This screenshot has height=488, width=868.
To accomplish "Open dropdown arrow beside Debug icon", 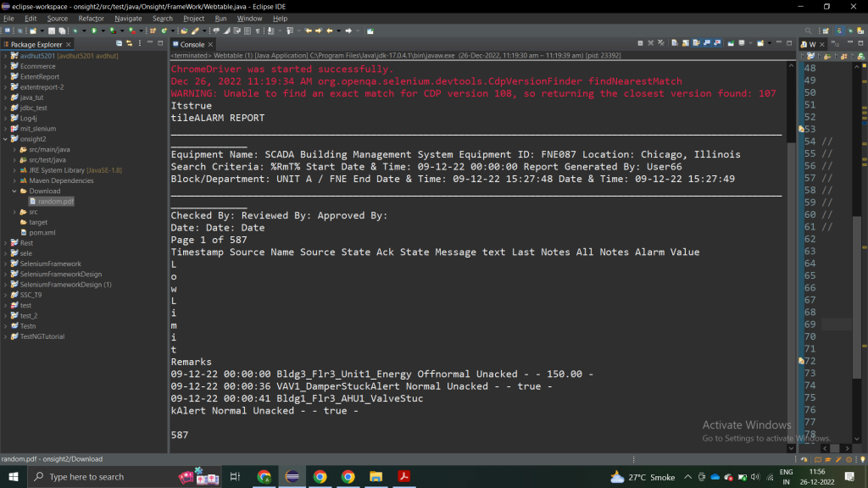I will 84,31.
